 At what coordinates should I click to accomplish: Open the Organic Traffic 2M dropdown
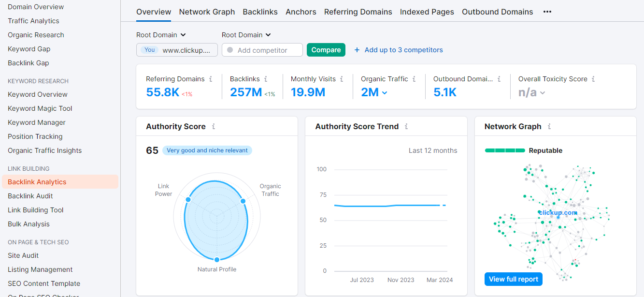click(374, 92)
